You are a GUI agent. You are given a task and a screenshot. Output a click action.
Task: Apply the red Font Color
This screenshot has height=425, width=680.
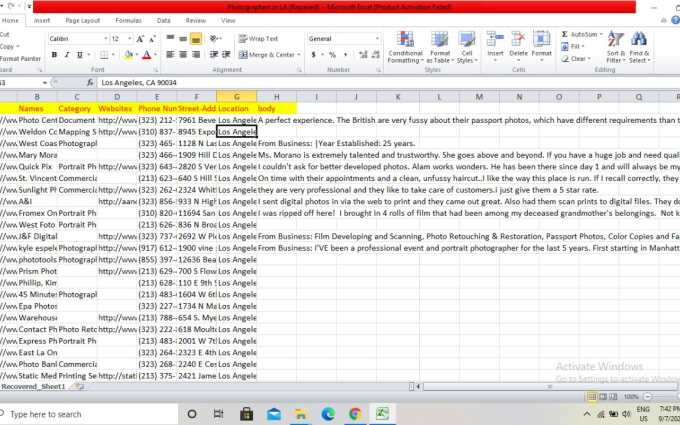coord(147,55)
